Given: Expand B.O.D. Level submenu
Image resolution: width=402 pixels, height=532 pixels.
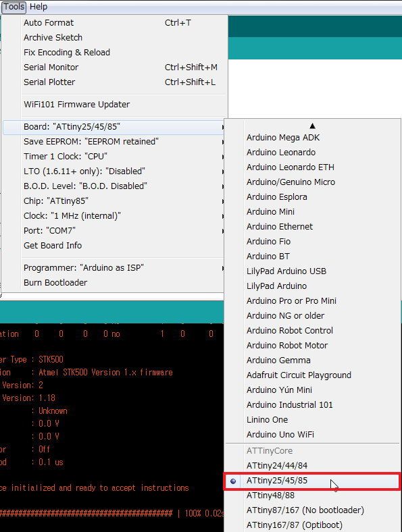Looking at the screenshot, I should (x=114, y=186).
